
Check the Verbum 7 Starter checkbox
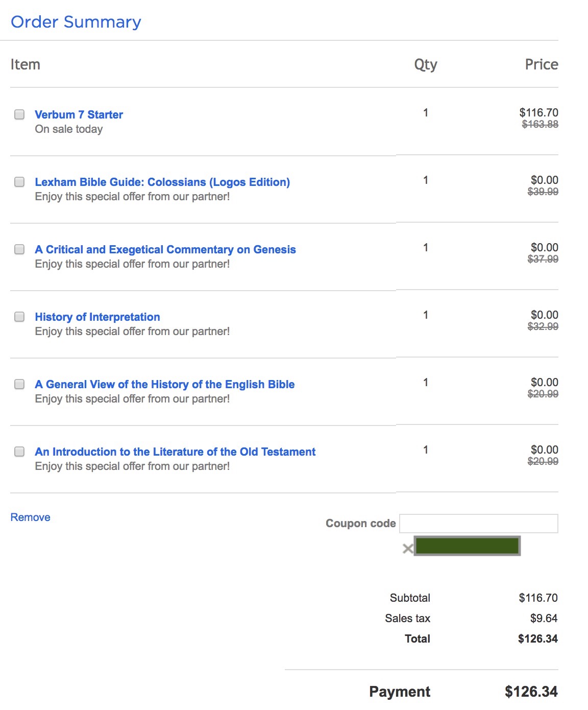coord(19,114)
